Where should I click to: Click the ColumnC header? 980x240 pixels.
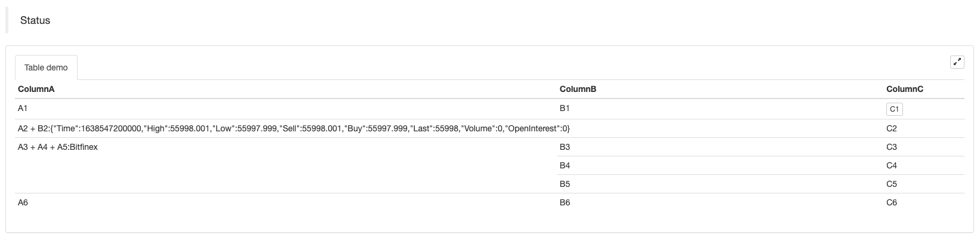[x=904, y=89]
